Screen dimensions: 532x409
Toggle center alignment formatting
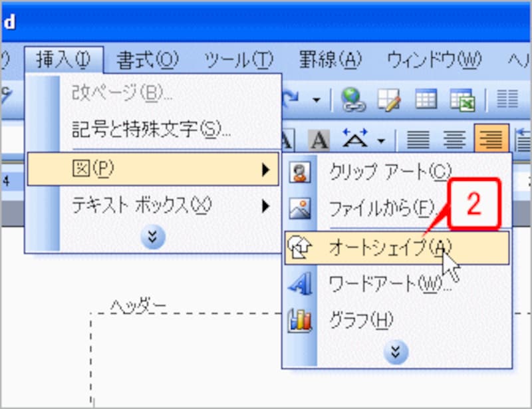pyautogui.click(x=455, y=139)
